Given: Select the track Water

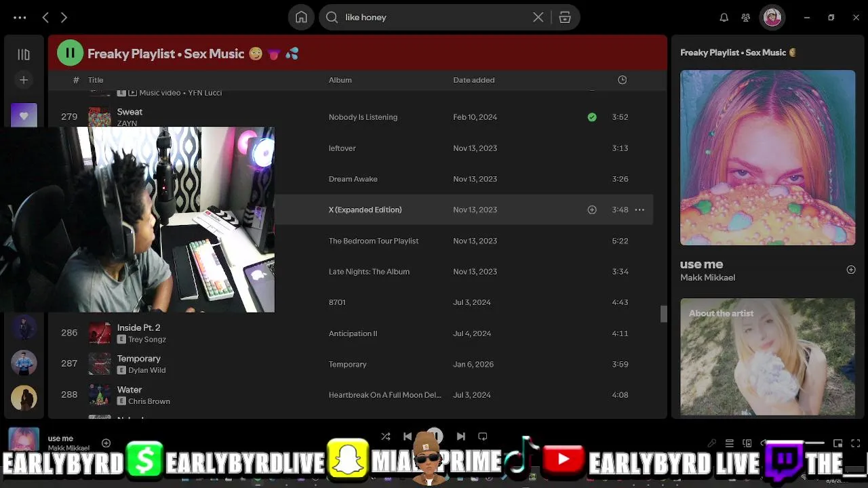Looking at the screenshot, I should point(130,390).
